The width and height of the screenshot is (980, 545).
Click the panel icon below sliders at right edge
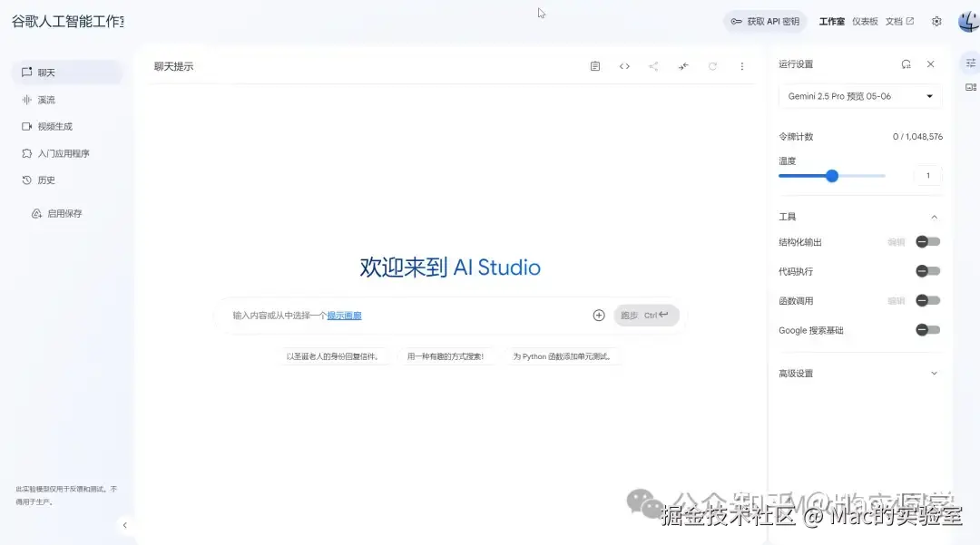point(970,87)
